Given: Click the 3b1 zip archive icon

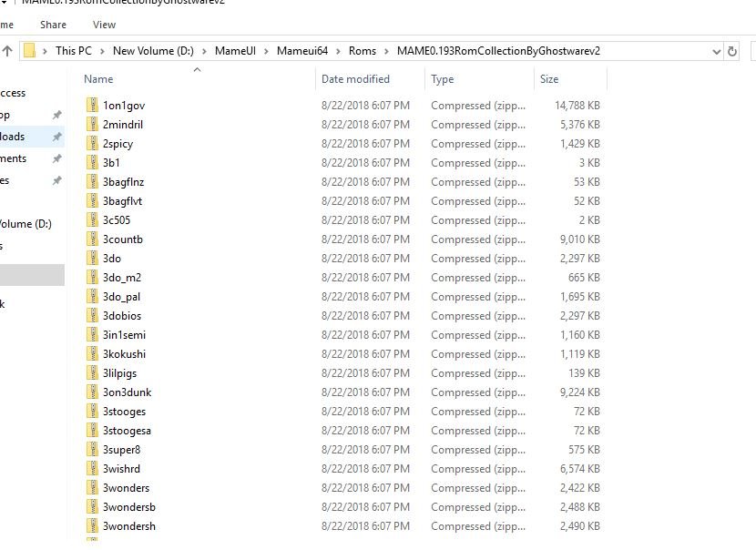Looking at the screenshot, I should click(92, 162).
